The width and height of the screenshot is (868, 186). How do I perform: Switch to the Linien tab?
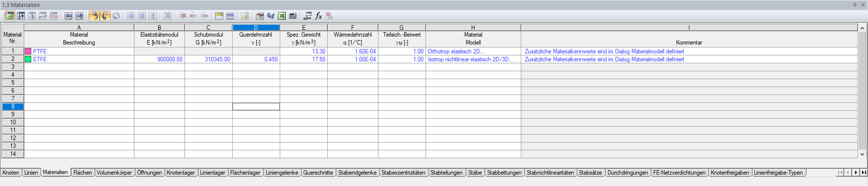(x=31, y=173)
